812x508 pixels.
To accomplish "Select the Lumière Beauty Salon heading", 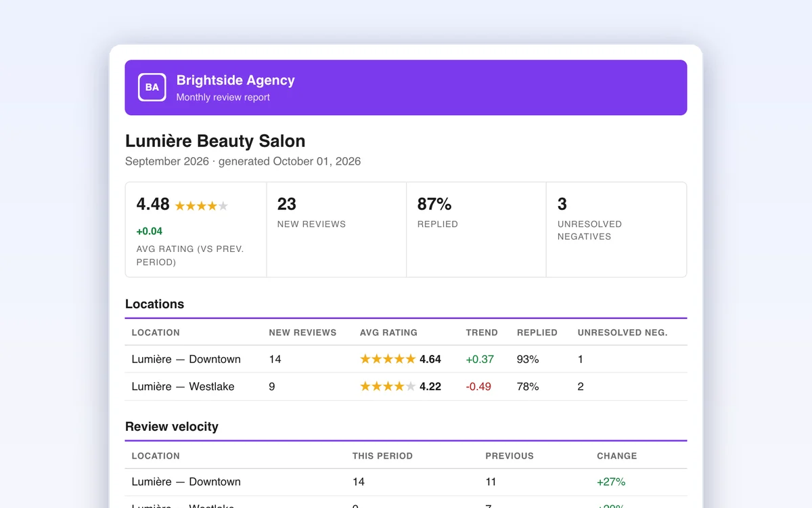I will (215, 141).
